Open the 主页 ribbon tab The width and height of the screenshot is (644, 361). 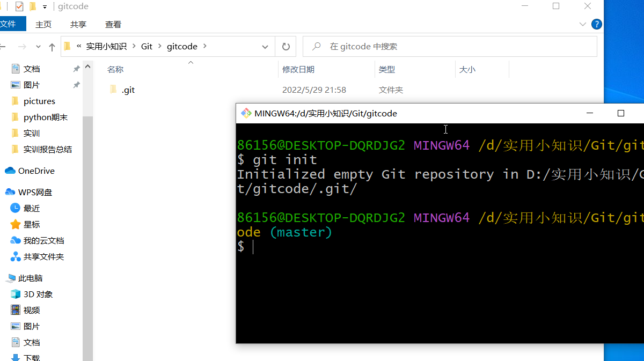(x=43, y=24)
